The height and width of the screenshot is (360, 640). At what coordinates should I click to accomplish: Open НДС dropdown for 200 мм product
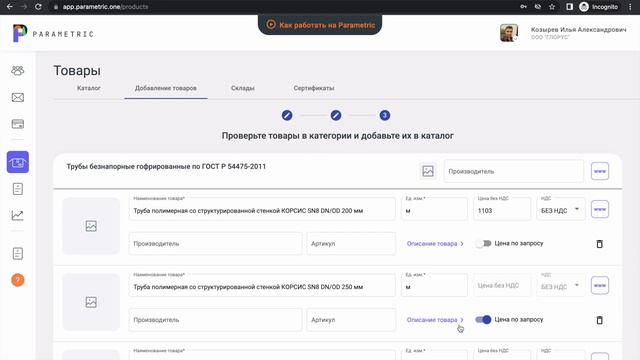pos(560,209)
